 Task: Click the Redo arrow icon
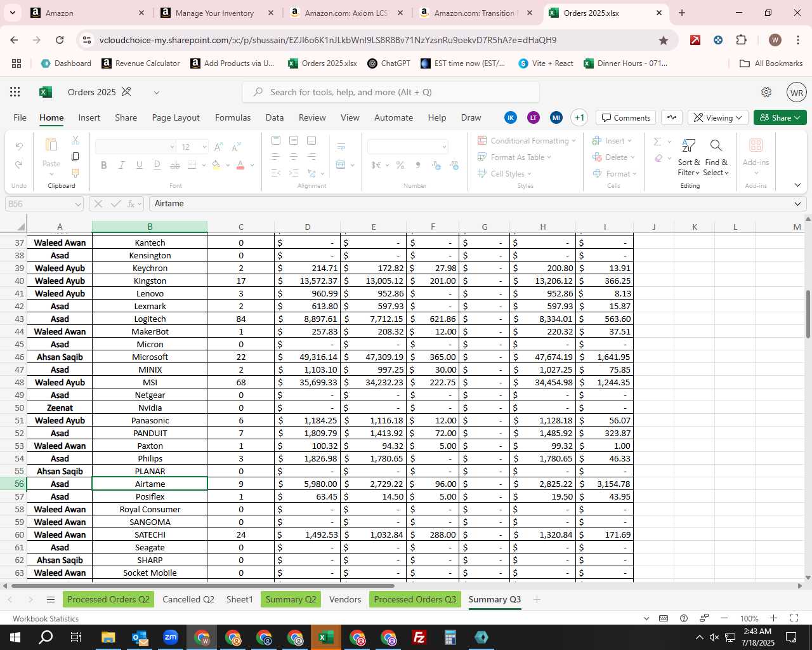coord(19,164)
